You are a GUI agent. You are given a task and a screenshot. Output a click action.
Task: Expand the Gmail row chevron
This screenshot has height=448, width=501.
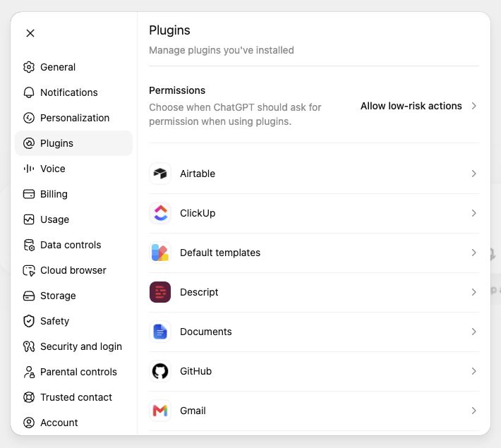474,411
